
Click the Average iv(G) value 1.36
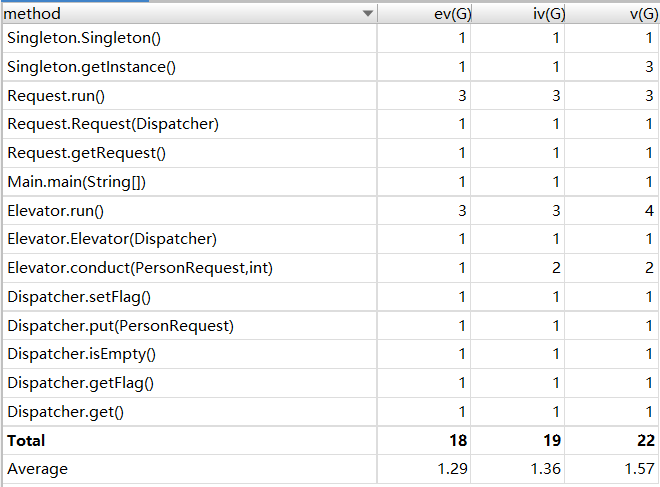pos(546,469)
